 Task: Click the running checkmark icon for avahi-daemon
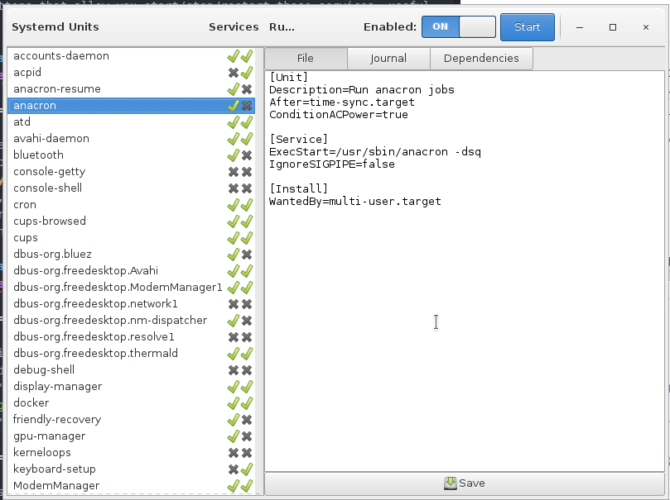[x=247, y=138]
